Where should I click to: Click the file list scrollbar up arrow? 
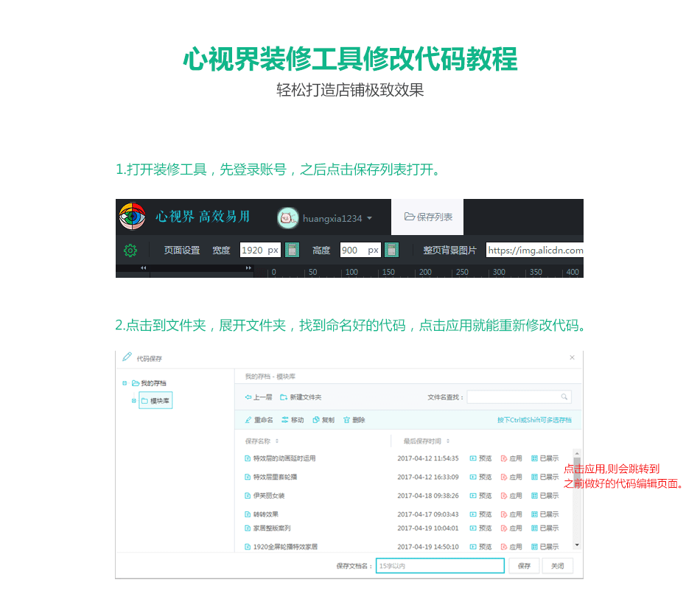pyautogui.click(x=577, y=453)
